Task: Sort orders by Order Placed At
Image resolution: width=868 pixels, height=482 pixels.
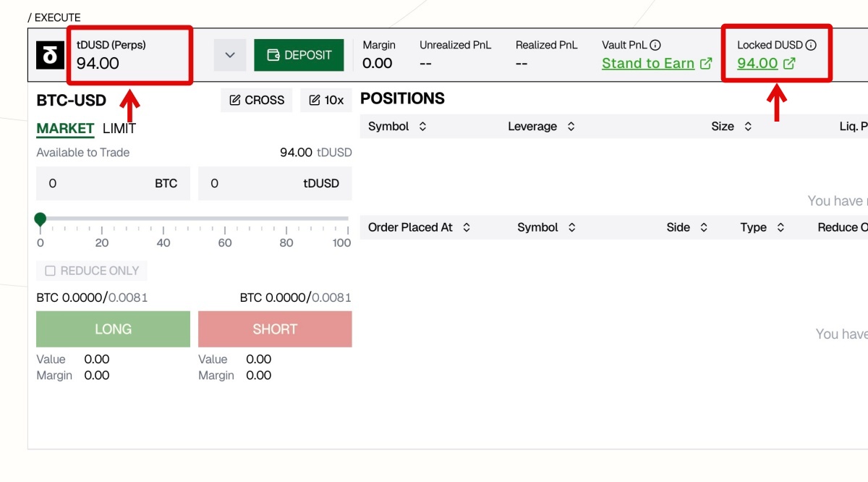Action: pos(467,227)
